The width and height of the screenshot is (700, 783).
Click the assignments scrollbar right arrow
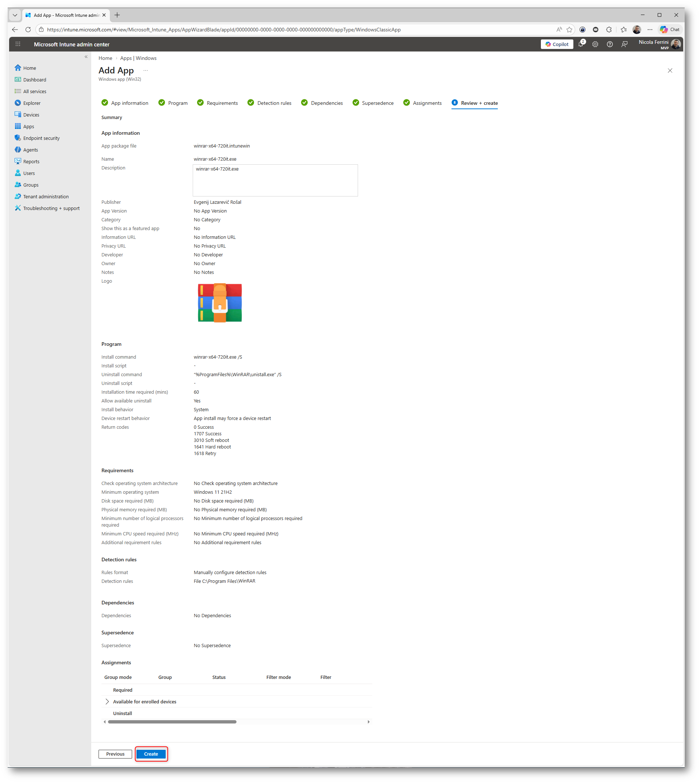pos(369,722)
